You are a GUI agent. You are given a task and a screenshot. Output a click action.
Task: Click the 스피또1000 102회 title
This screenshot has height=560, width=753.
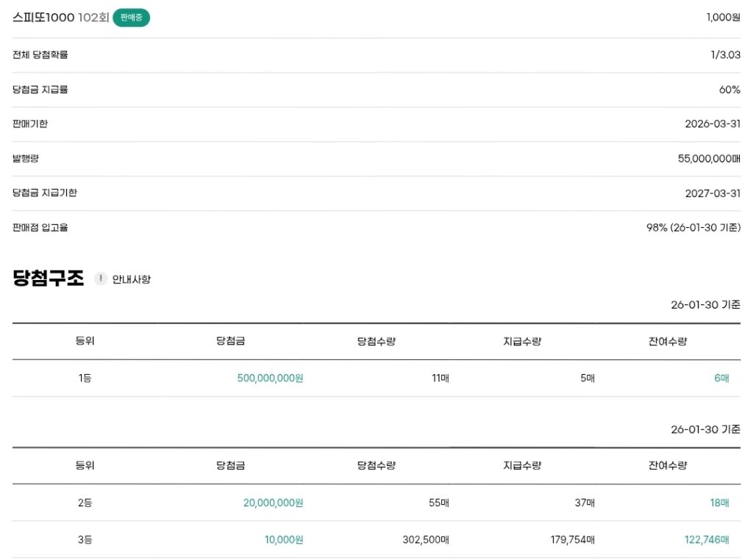click(x=60, y=18)
